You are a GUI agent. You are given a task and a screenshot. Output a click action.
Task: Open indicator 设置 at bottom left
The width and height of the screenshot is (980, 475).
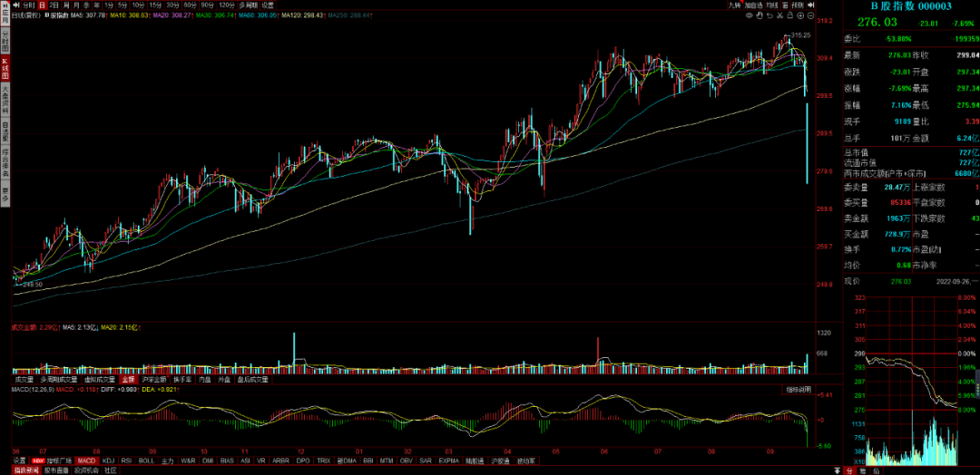click(19, 460)
